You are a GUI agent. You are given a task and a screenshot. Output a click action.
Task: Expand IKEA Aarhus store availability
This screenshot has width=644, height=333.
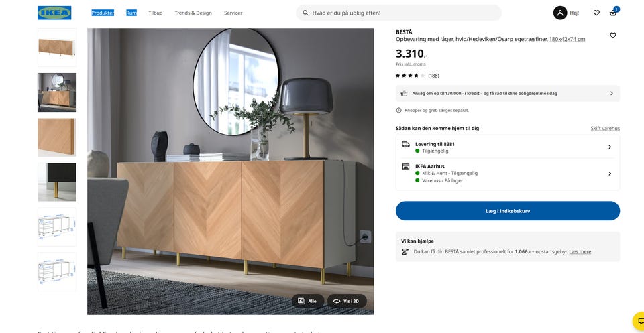pyautogui.click(x=508, y=174)
